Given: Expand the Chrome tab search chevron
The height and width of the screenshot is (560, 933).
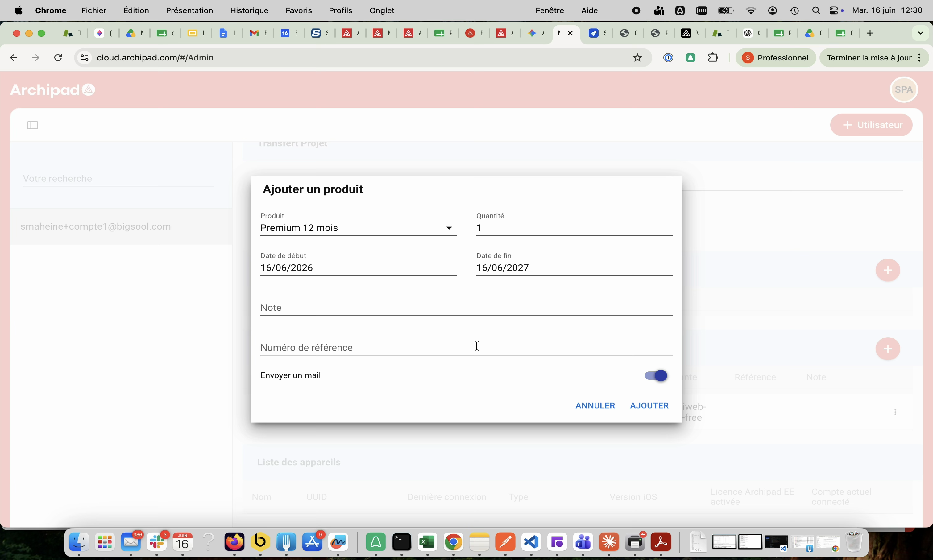Looking at the screenshot, I should 921,33.
